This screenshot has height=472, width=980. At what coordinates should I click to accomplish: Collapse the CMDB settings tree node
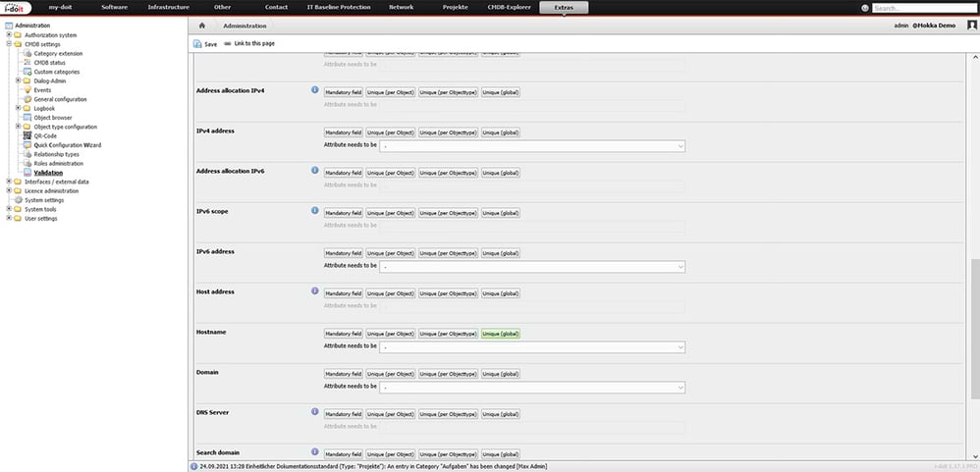click(9, 44)
